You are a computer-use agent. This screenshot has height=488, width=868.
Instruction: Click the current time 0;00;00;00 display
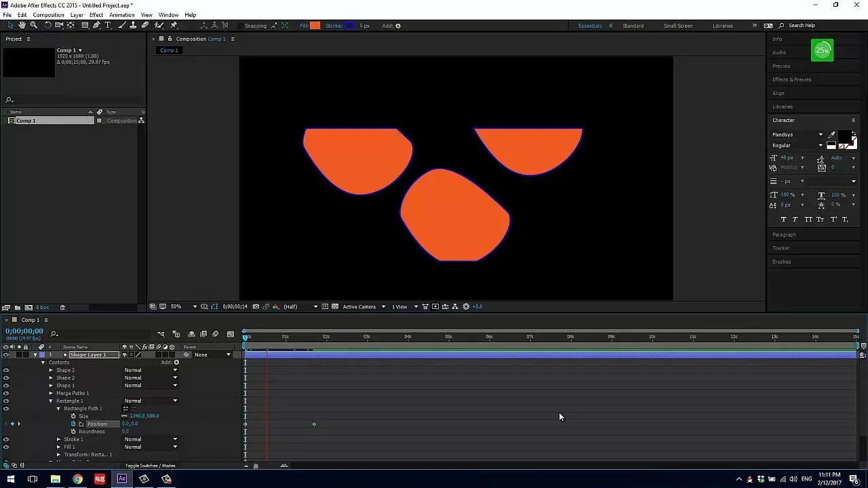click(24, 331)
